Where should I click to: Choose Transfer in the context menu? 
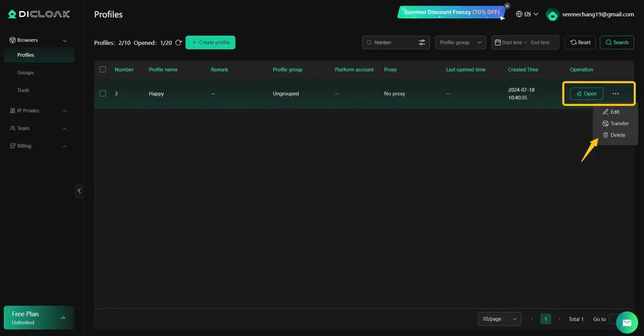point(615,123)
